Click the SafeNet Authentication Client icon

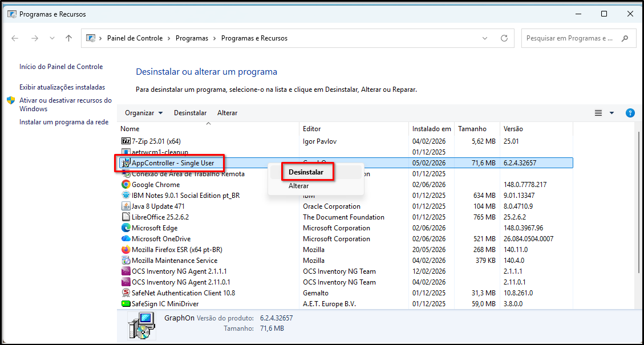(x=126, y=293)
